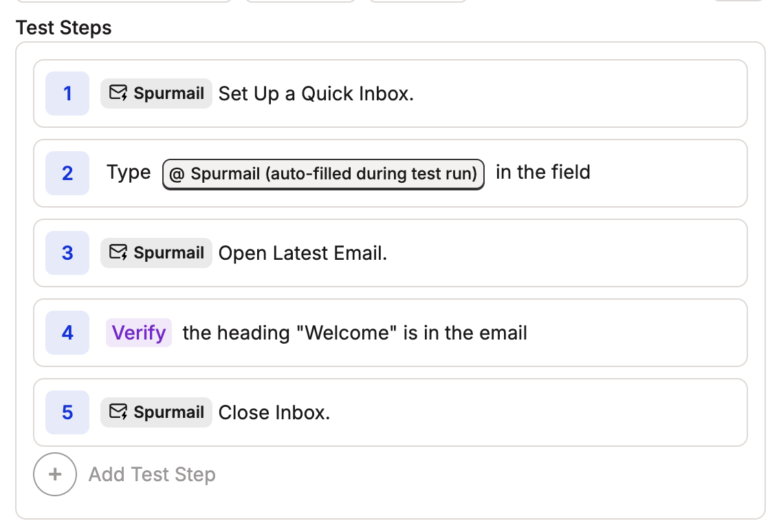781x532 pixels.
Task: Select the step 2 number badge
Action: pyautogui.click(x=67, y=173)
